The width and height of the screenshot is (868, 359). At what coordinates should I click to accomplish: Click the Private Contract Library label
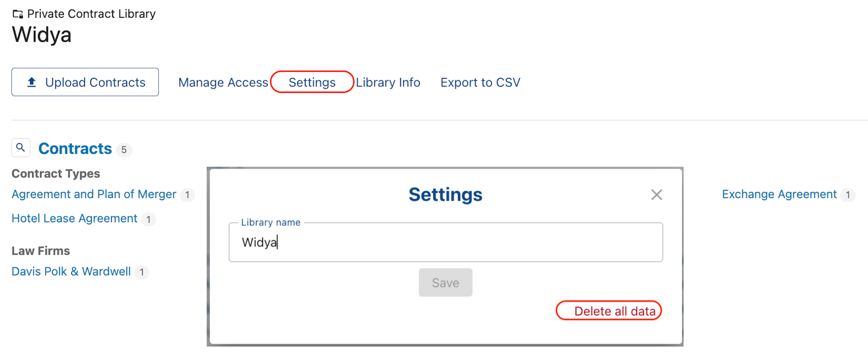pos(91,14)
